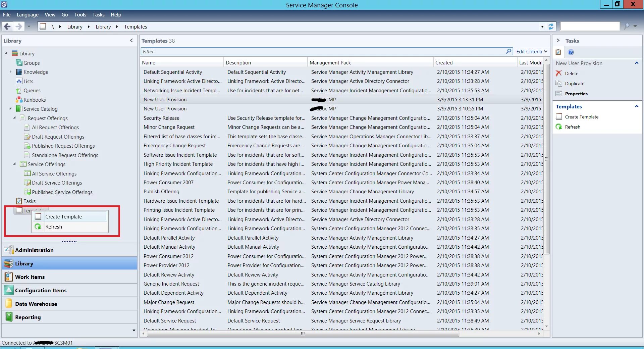Click the Refresh icon in Tasks pane

(559, 127)
